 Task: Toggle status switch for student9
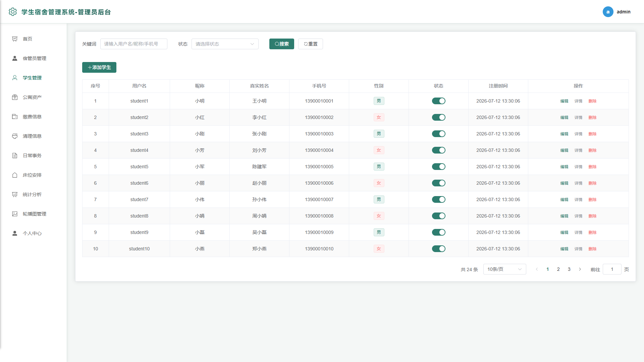pyautogui.click(x=438, y=232)
